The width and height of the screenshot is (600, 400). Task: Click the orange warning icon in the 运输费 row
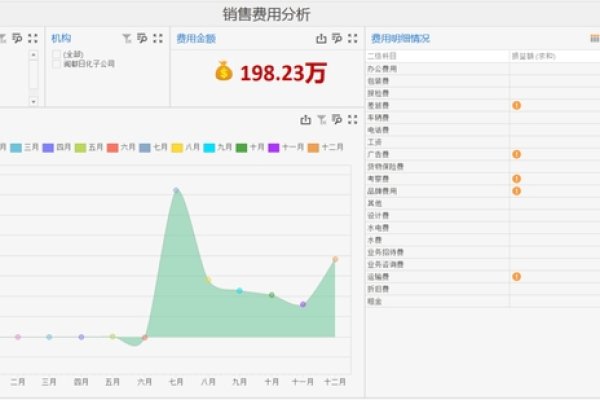[x=517, y=276]
